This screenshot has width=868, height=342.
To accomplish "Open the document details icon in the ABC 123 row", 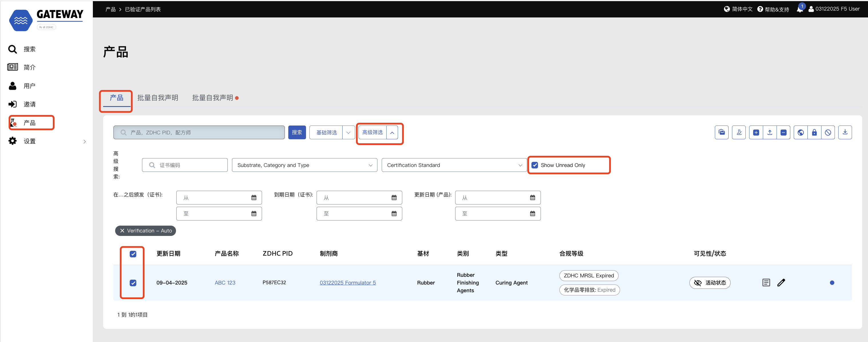I will (x=766, y=283).
